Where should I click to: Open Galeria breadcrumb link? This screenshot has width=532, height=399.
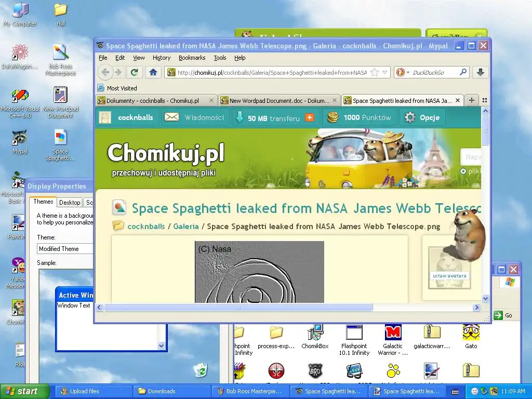point(186,227)
